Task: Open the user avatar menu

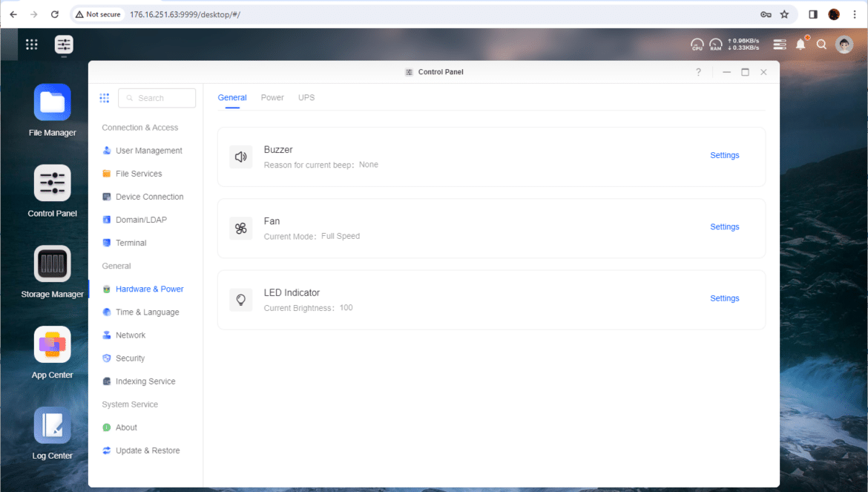Action: (844, 45)
